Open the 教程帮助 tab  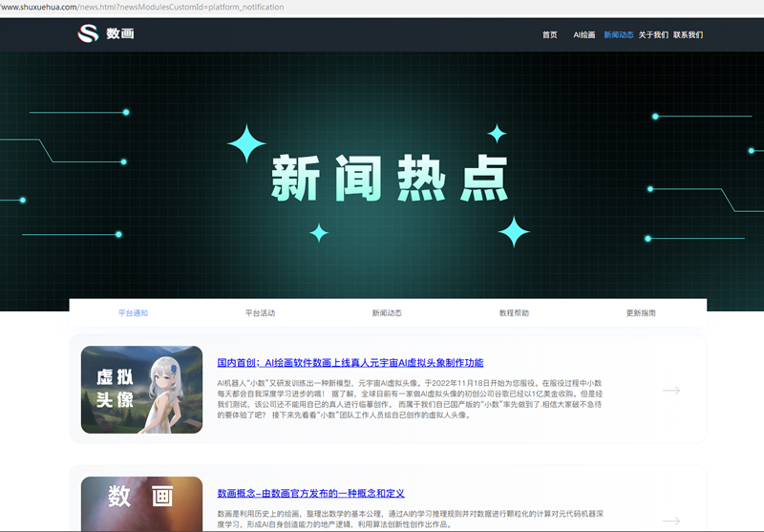click(514, 312)
